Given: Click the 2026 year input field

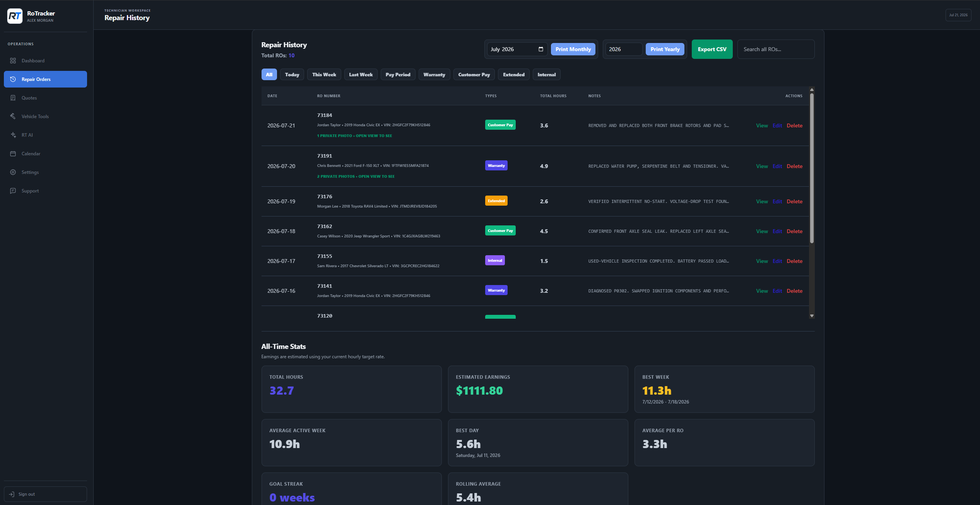Looking at the screenshot, I should [624, 49].
